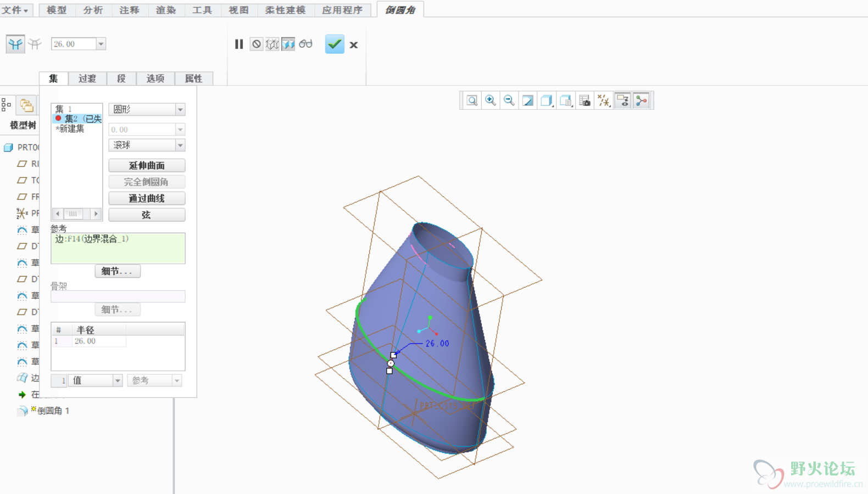Open the 选项 panel tab
The image size is (868, 494).
[155, 78]
